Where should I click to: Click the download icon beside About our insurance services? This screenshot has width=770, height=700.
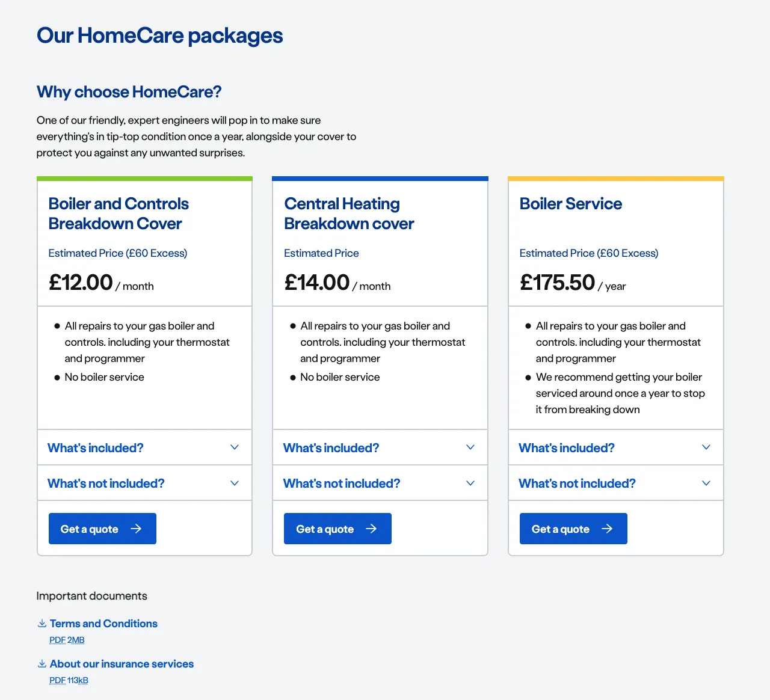[x=42, y=663]
